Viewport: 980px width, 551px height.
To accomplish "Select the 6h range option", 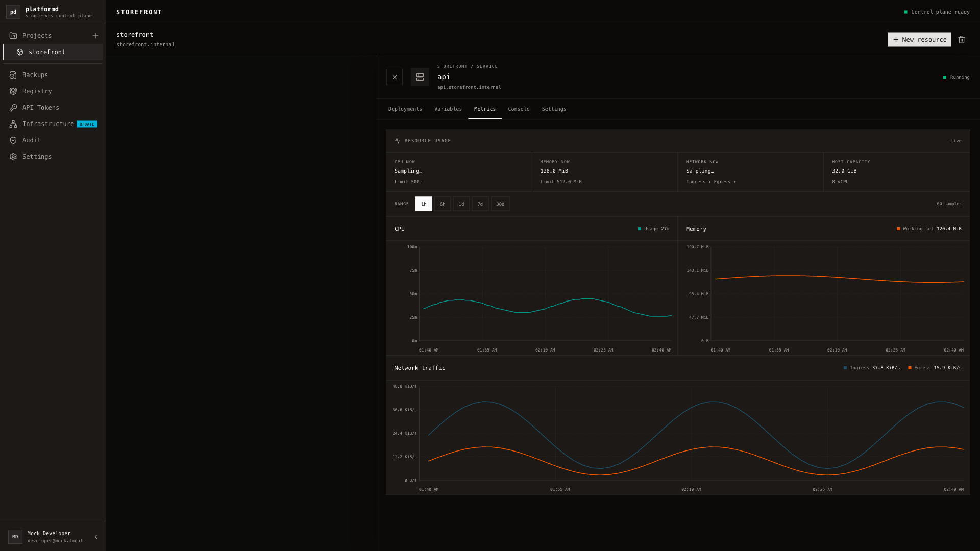I will pyautogui.click(x=443, y=204).
